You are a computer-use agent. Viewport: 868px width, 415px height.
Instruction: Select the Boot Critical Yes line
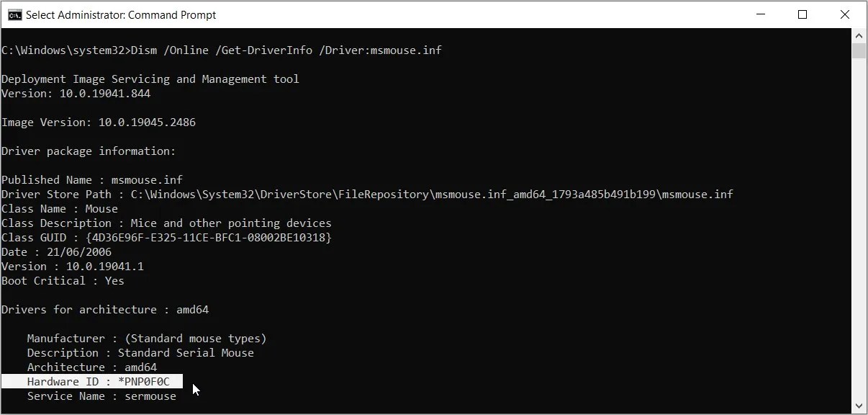point(61,280)
